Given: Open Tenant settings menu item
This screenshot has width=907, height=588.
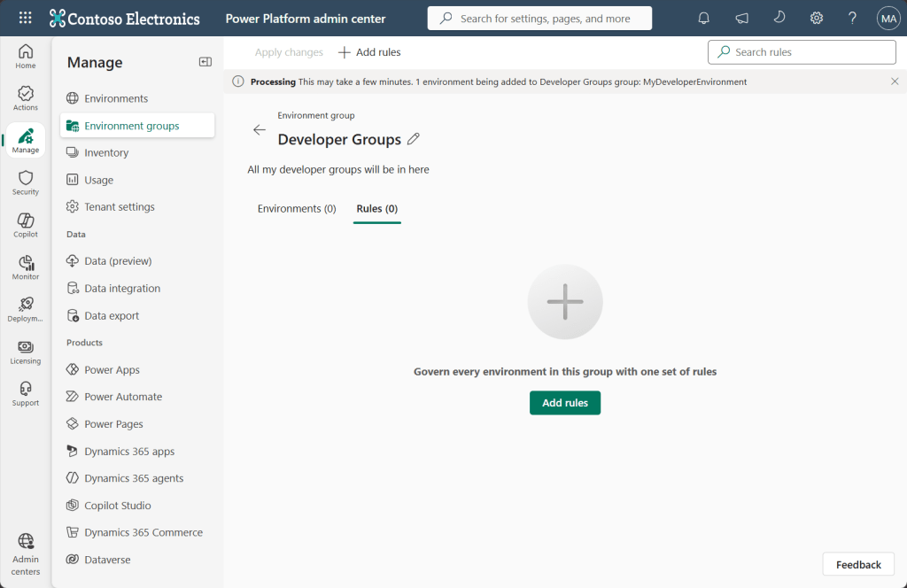Looking at the screenshot, I should point(137,206).
